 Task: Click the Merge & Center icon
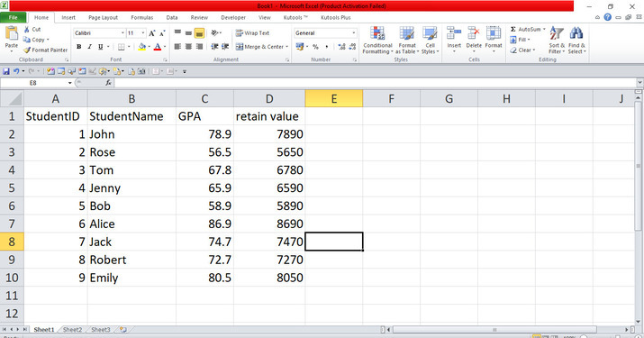[x=240, y=47]
